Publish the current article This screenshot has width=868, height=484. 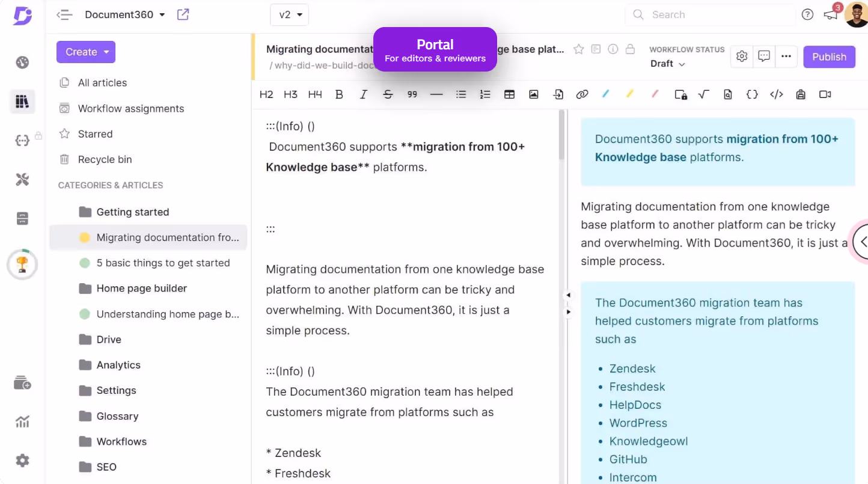click(829, 57)
